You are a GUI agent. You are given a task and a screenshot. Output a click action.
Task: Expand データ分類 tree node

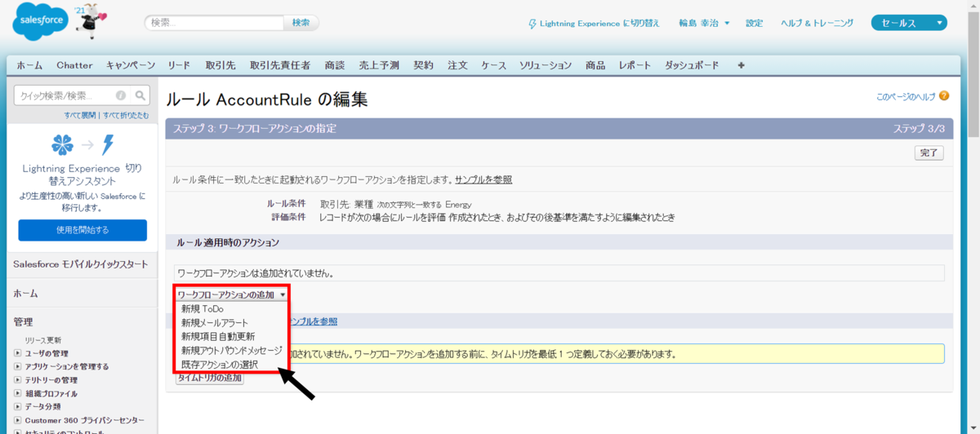[17, 405]
